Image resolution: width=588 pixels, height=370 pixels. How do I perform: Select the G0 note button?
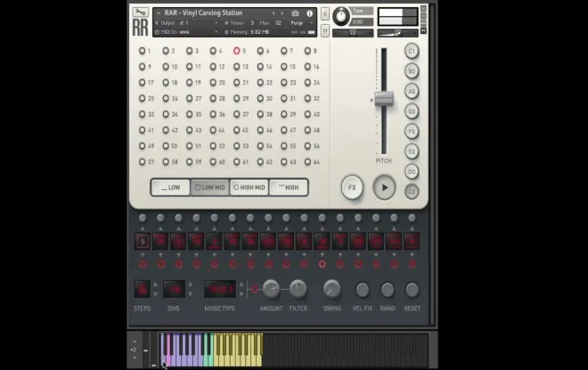coord(412,111)
